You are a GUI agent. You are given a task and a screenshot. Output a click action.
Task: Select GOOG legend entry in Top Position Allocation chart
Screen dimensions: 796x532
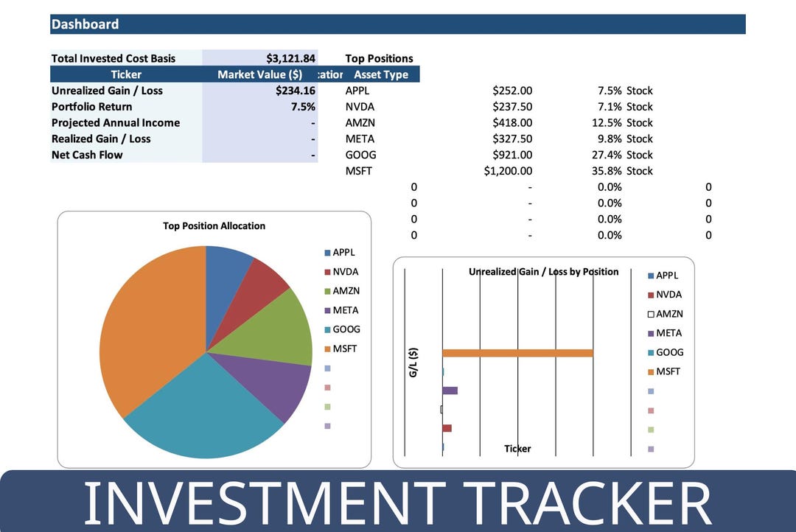pos(343,329)
